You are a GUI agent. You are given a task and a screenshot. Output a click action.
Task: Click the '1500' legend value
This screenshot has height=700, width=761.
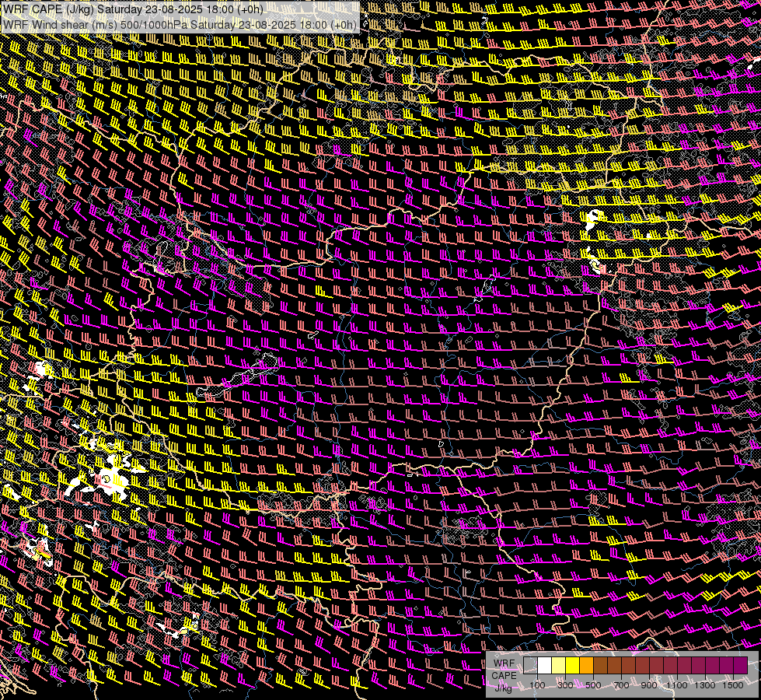pyautogui.click(x=733, y=685)
